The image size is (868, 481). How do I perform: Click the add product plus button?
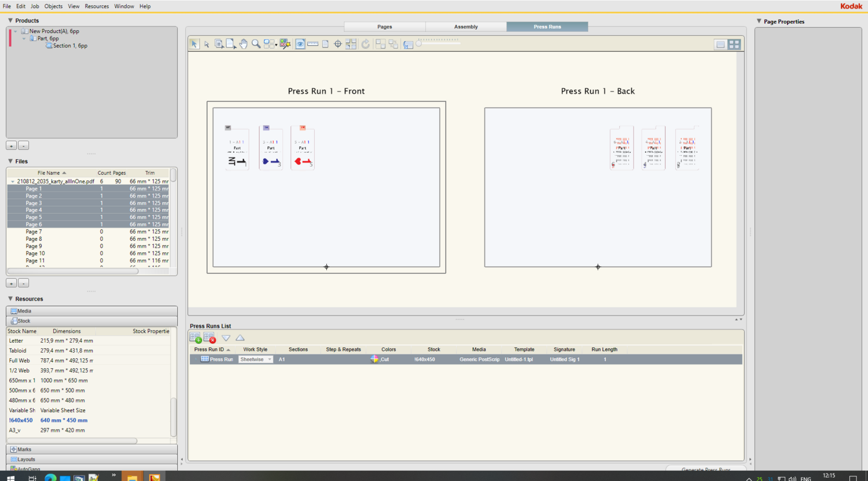11,146
